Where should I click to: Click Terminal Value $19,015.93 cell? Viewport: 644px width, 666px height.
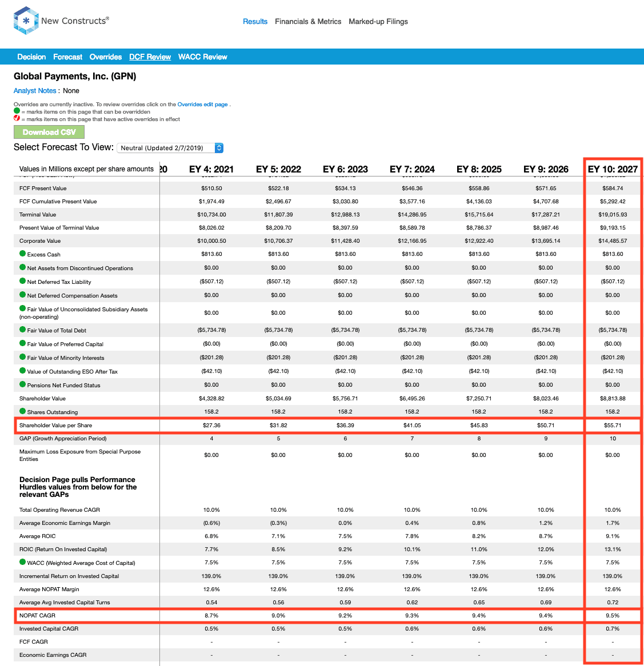point(613,215)
